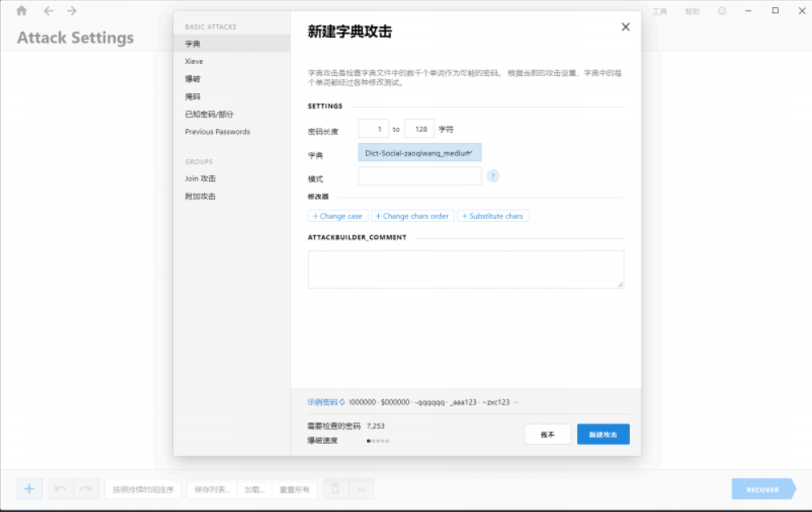Add the Substitute chars modifier
Image resolution: width=812 pixels, height=512 pixels.
pyautogui.click(x=493, y=216)
